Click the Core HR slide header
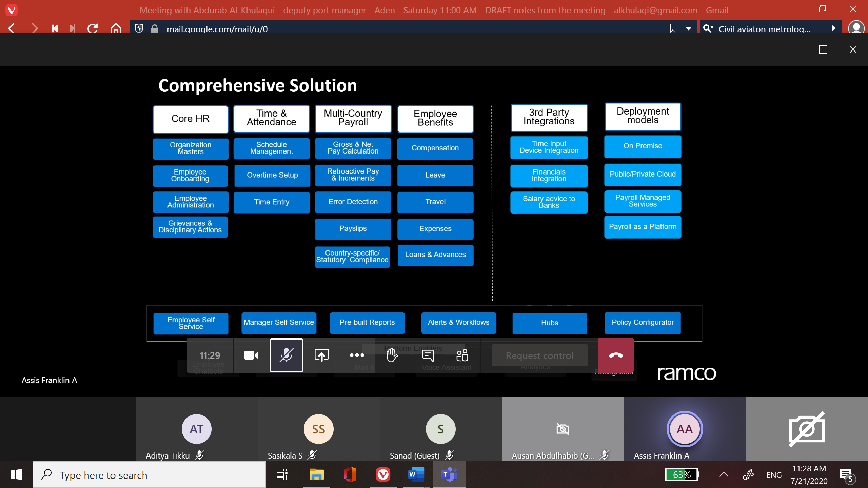Image resolution: width=868 pixels, height=488 pixels. [191, 119]
